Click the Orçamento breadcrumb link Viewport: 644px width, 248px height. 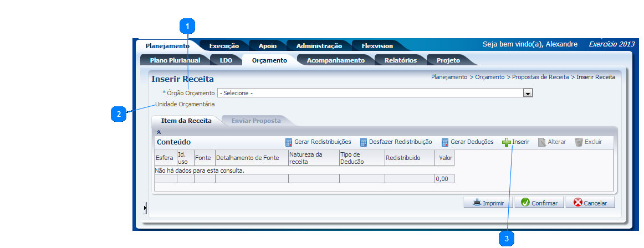coord(489,77)
